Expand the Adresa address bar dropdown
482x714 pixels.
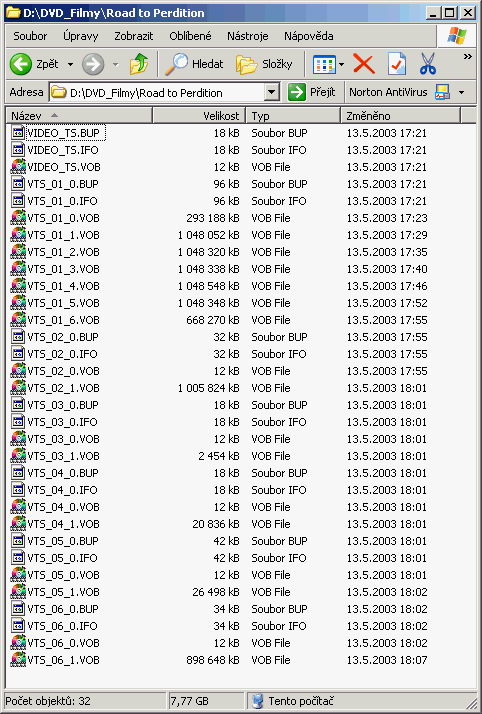[x=272, y=92]
